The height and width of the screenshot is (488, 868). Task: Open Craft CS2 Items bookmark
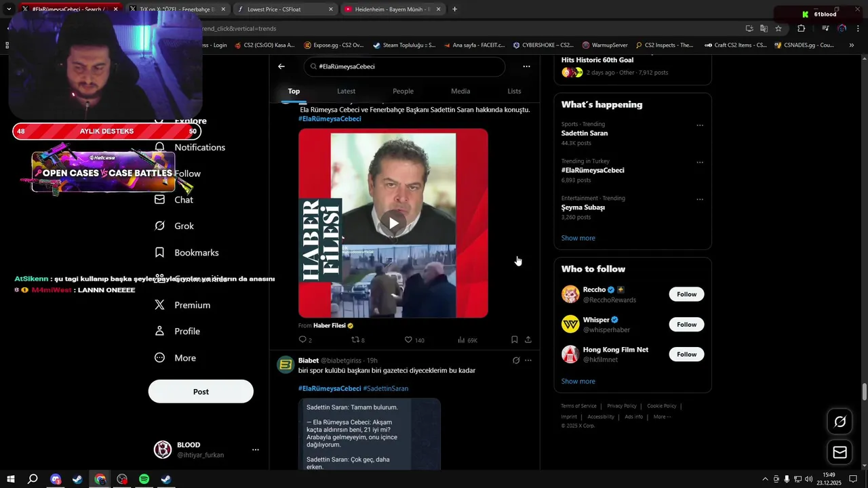[x=735, y=45]
